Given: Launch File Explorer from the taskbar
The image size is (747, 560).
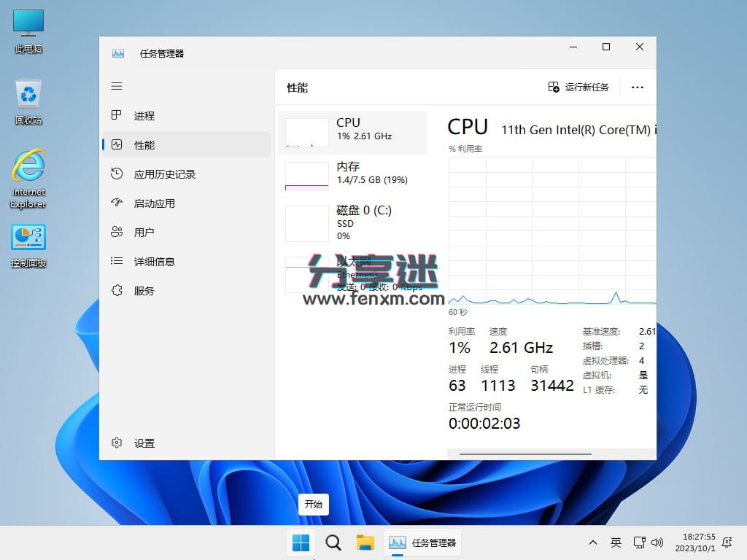Looking at the screenshot, I should (365, 542).
